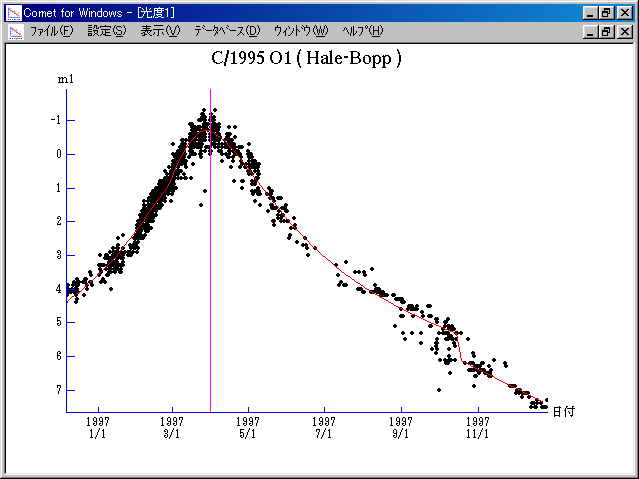The width and height of the screenshot is (639, 479).
Task: Click the 1997 3/1 date label
Action: coord(172,427)
